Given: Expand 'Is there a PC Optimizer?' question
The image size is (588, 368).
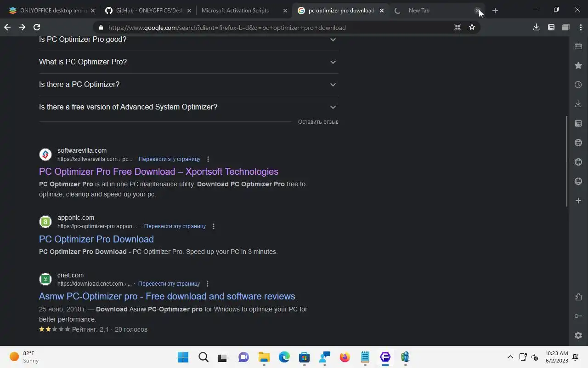Looking at the screenshot, I should point(188,85).
